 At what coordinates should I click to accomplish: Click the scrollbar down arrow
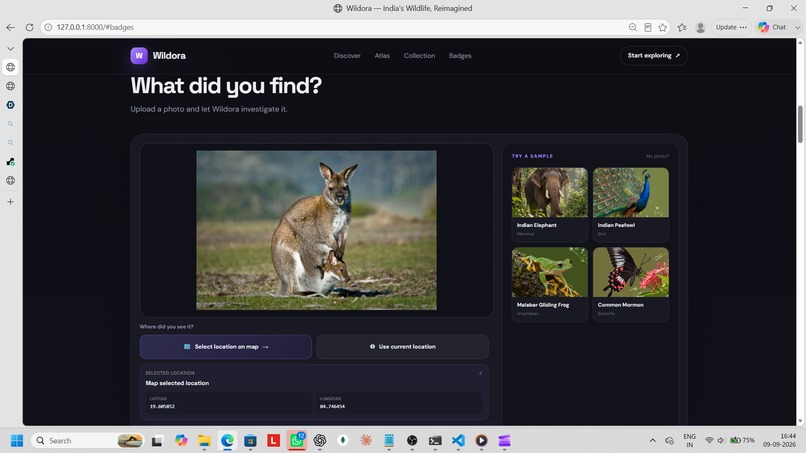click(x=800, y=421)
